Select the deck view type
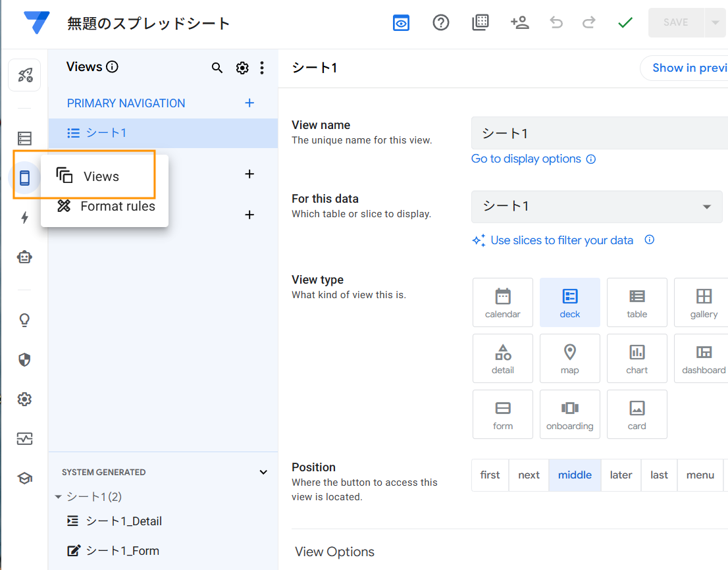 569,302
